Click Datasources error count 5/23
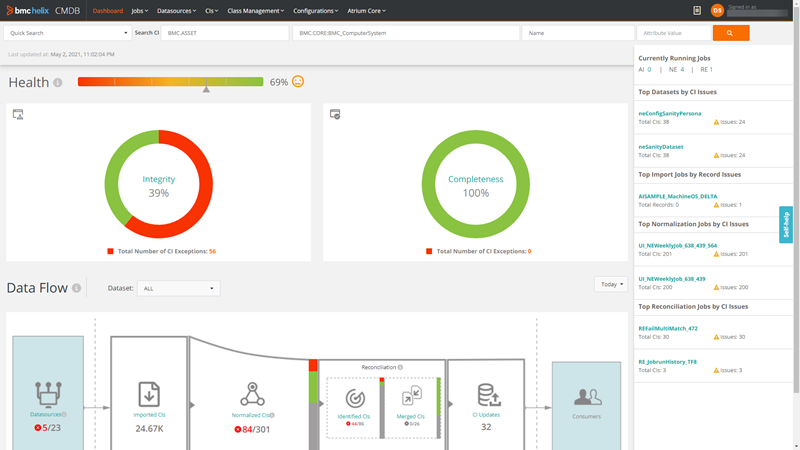This screenshot has width=800, height=450. click(x=47, y=428)
